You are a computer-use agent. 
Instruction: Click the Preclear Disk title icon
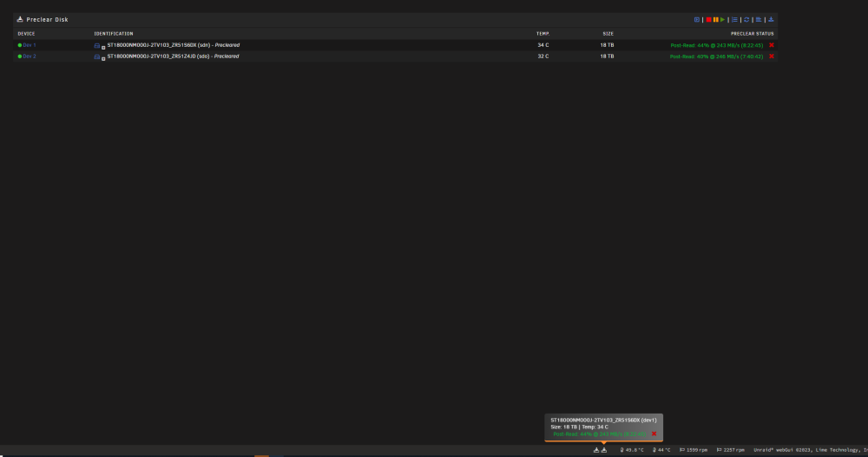tap(20, 19)
